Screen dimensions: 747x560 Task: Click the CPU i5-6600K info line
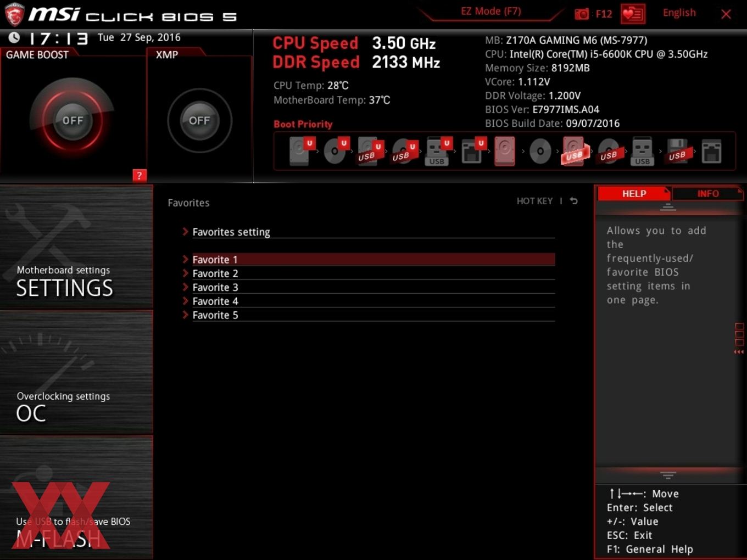596,54
